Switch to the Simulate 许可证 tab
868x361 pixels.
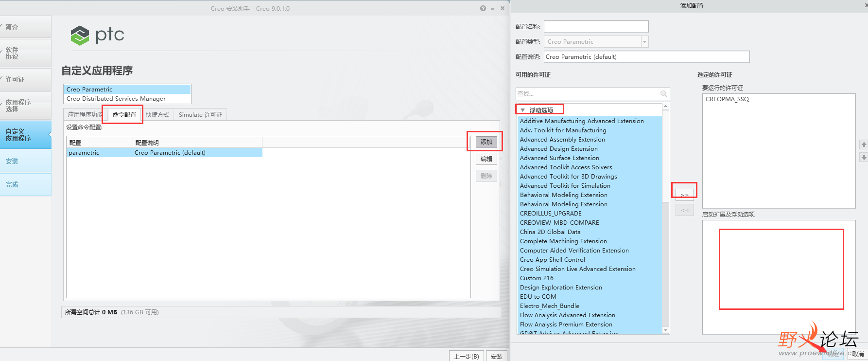(200, 115)
